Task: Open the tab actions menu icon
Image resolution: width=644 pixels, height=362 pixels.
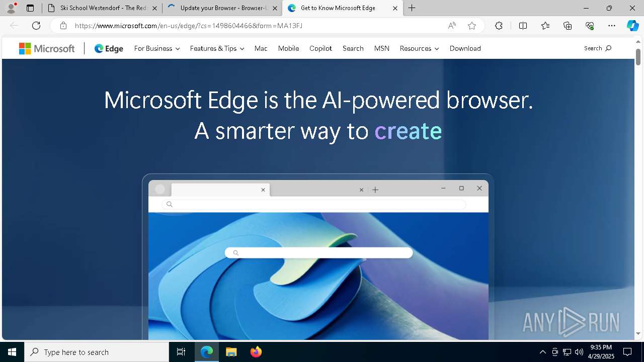Action: (30, 8)
